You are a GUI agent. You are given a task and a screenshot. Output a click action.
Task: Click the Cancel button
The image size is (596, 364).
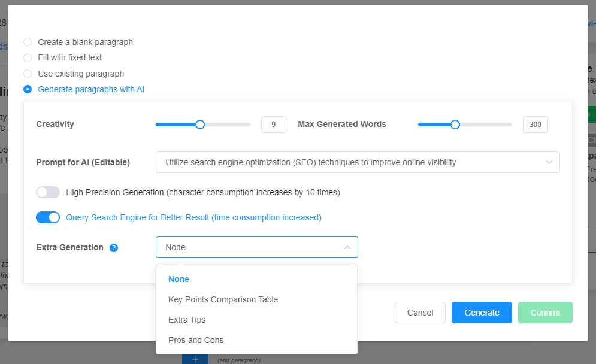420,313
